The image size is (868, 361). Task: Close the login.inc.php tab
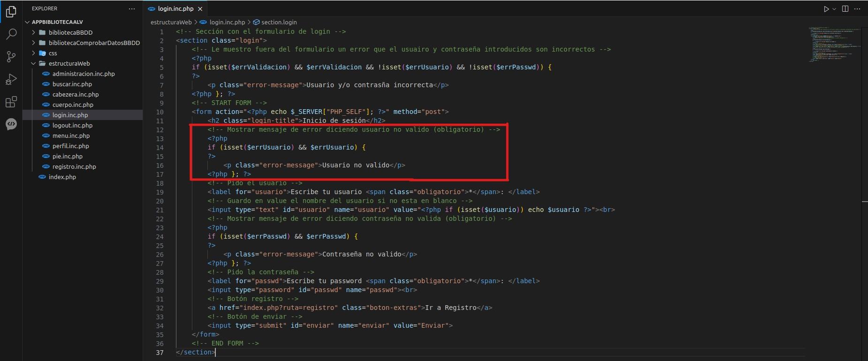tap(200, 9)
